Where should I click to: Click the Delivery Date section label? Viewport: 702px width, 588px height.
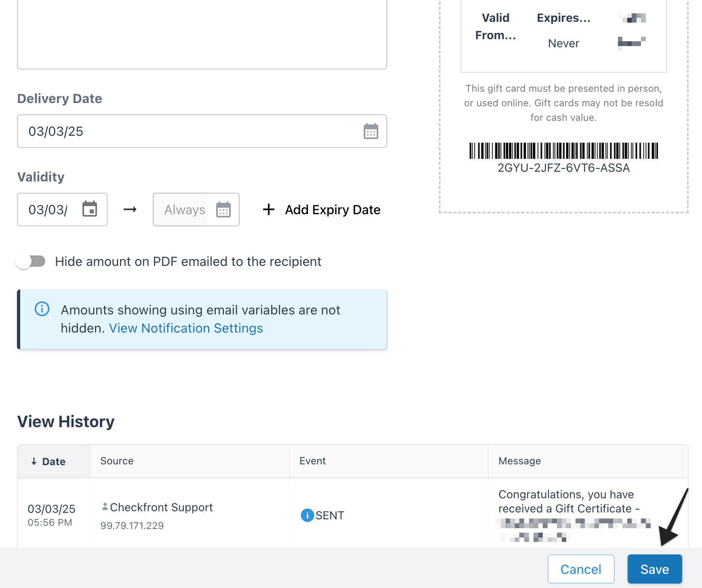tap(59, 99)
